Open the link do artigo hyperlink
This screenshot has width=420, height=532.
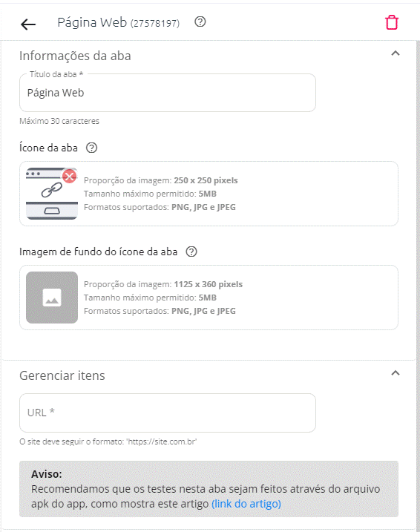[246, 504]
